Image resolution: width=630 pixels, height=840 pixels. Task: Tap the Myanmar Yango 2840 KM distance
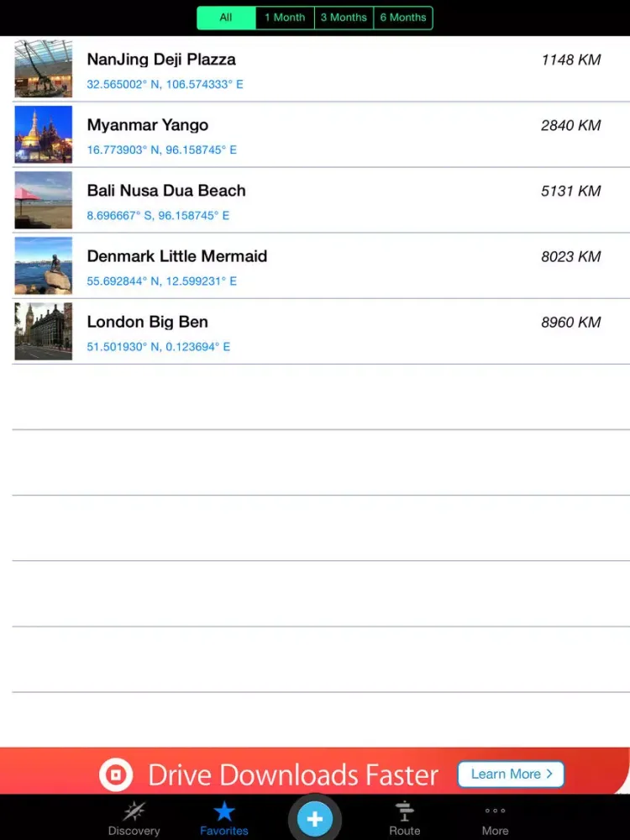coord(571,126)
